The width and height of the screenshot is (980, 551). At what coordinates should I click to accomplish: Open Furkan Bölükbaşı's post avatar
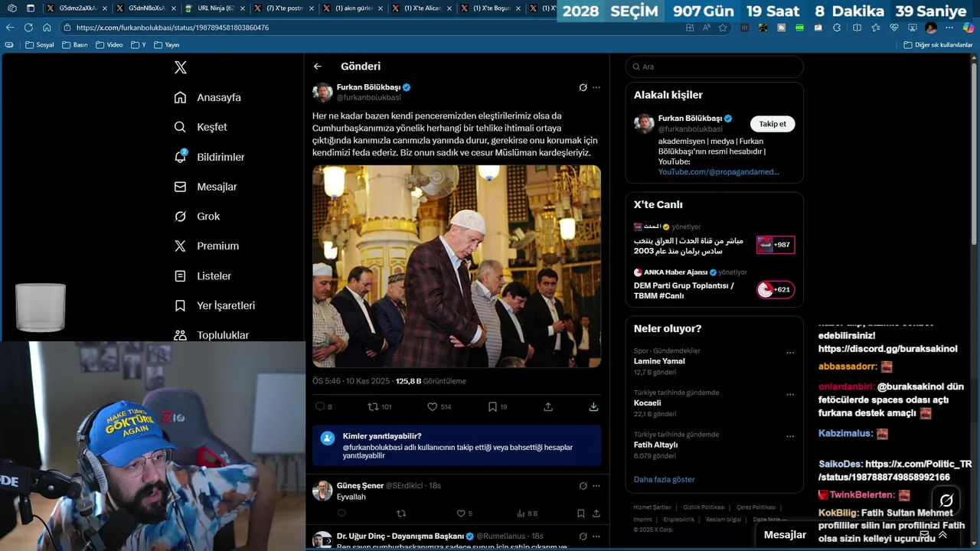click(x=322, y=93)
